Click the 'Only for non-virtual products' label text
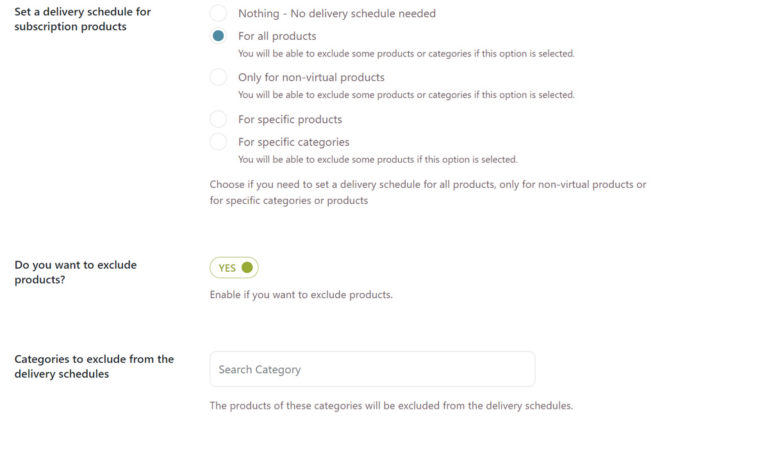The image size is (769, 452). click(x=311, y=77)
